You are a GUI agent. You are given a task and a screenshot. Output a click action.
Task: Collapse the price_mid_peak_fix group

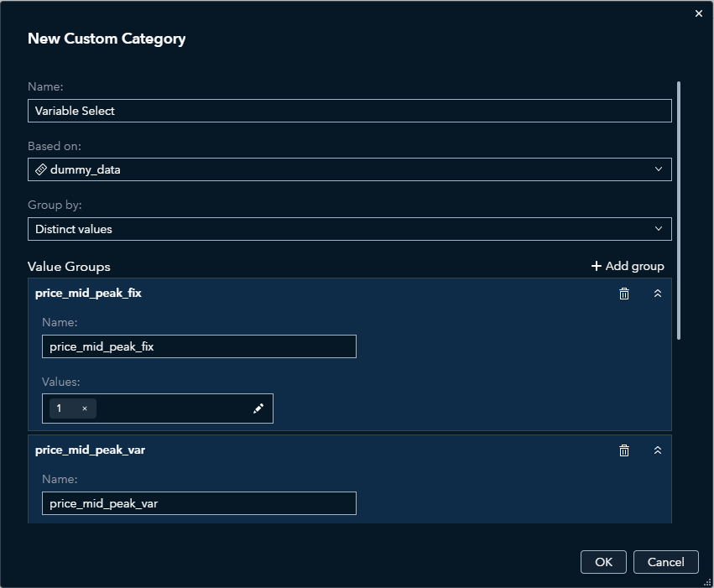[x=658, y=293]
